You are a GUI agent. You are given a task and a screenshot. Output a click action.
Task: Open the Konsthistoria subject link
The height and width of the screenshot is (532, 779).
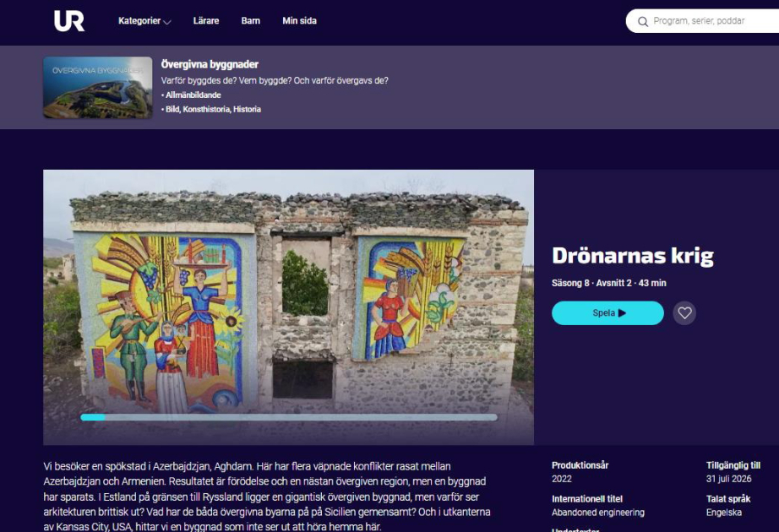coord(206,109)
